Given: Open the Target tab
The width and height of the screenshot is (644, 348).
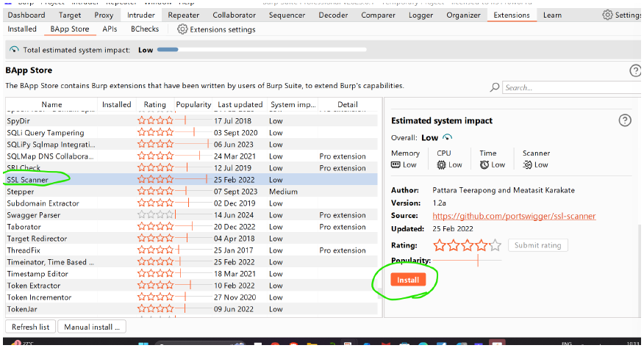Looking at the screenshot, I should [x=70, y=15].
